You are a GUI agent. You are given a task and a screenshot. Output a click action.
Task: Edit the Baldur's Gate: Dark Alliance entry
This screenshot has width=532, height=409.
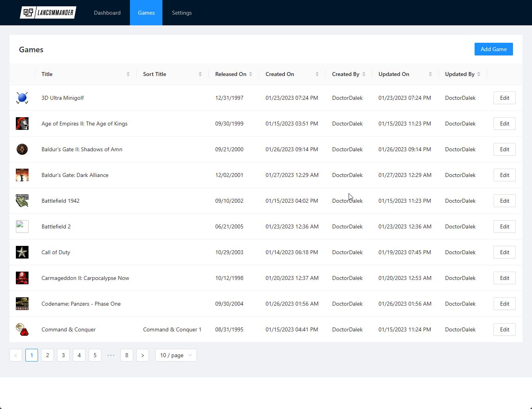504,175
